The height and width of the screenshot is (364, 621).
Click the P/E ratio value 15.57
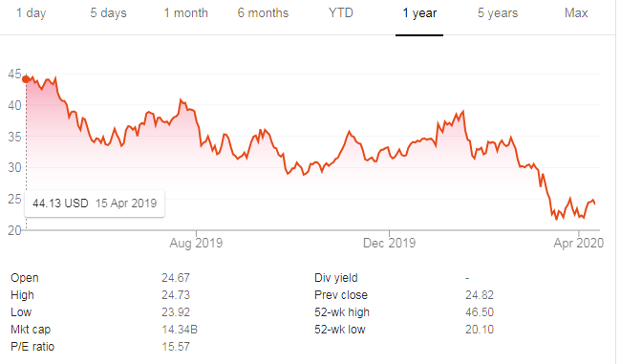[x=176, y=347]
